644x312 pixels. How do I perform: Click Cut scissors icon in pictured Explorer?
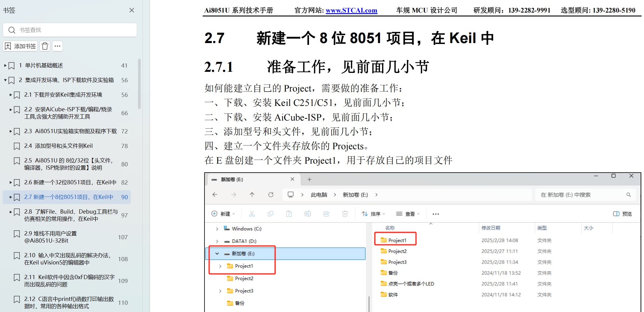[x=252, y=214]
